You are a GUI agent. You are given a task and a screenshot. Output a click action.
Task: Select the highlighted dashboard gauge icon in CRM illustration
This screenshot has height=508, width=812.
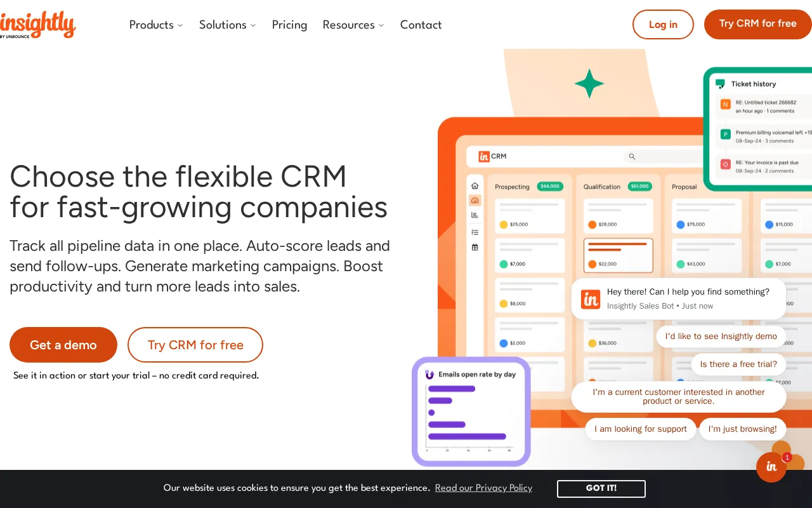point(475,201)
